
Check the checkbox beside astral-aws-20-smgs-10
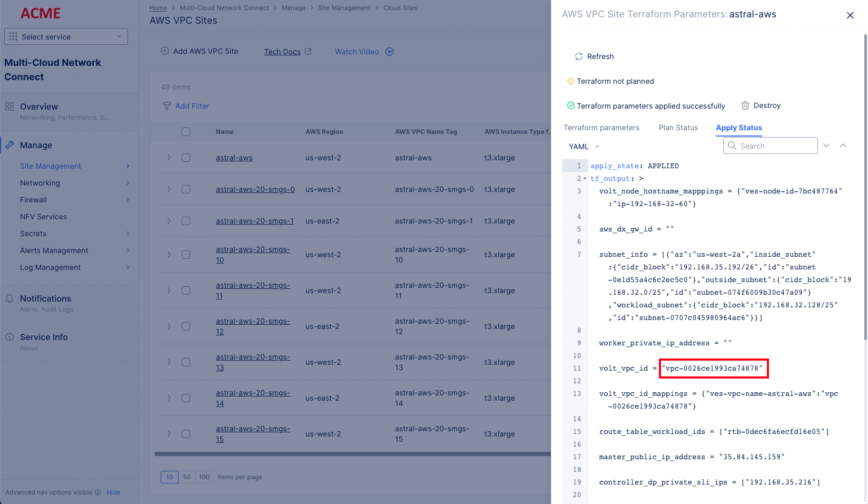185,255
